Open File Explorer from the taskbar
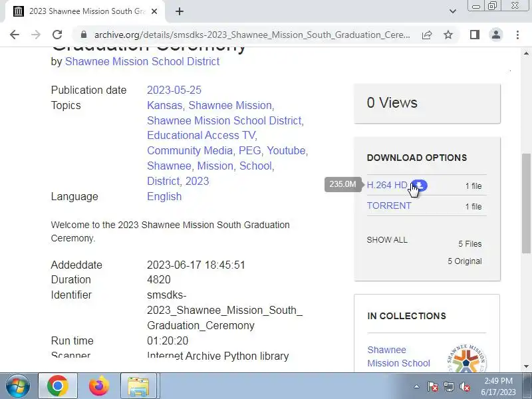This screenshot has height=399, width=532. point(138,386)
